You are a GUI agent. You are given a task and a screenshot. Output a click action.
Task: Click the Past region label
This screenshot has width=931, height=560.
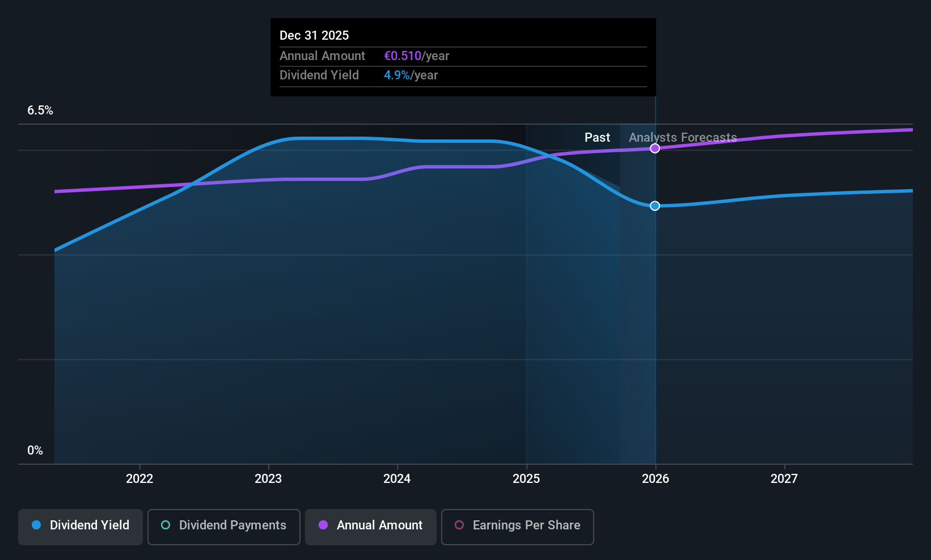tap(597, 138)
